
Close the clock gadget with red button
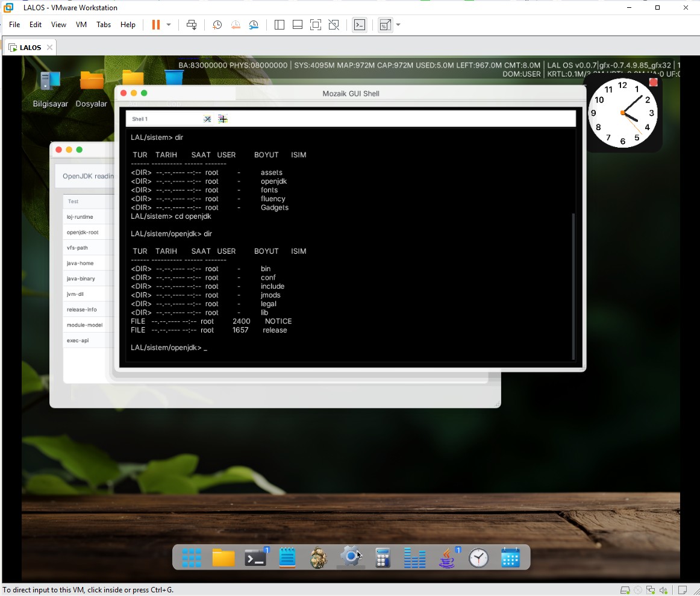coord(653,82)
